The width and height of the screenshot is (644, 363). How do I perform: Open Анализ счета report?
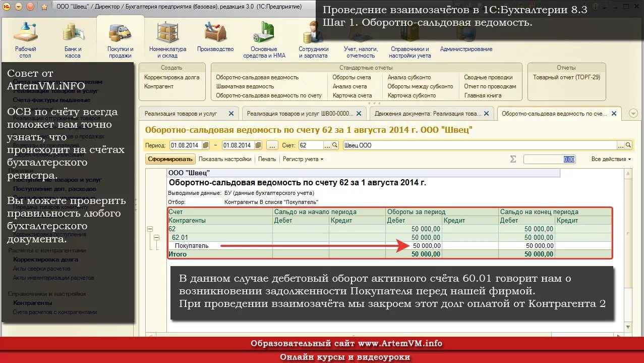click(349, 86)
